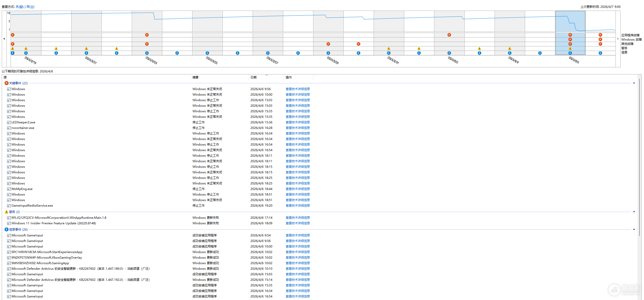Select the 2026/4/5 column in chart
Screen dimensions: 644x300
(x=540, y=33)
